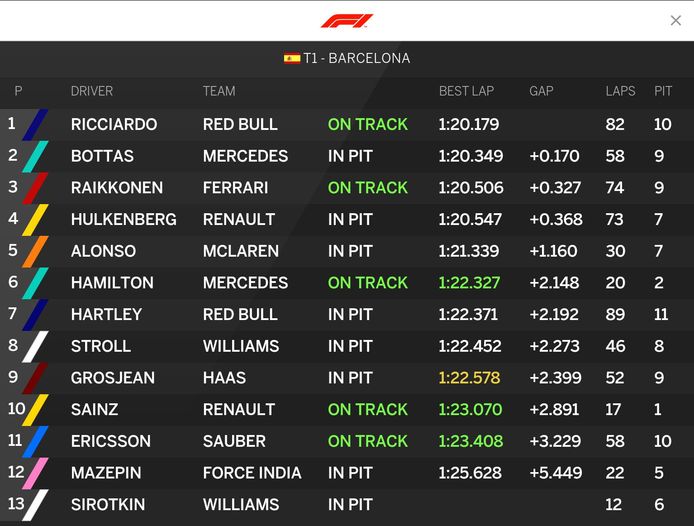694x526 pixels.
Task: Click Sainz's green best lap 1:23.070
Action: [x=470, y=410]
